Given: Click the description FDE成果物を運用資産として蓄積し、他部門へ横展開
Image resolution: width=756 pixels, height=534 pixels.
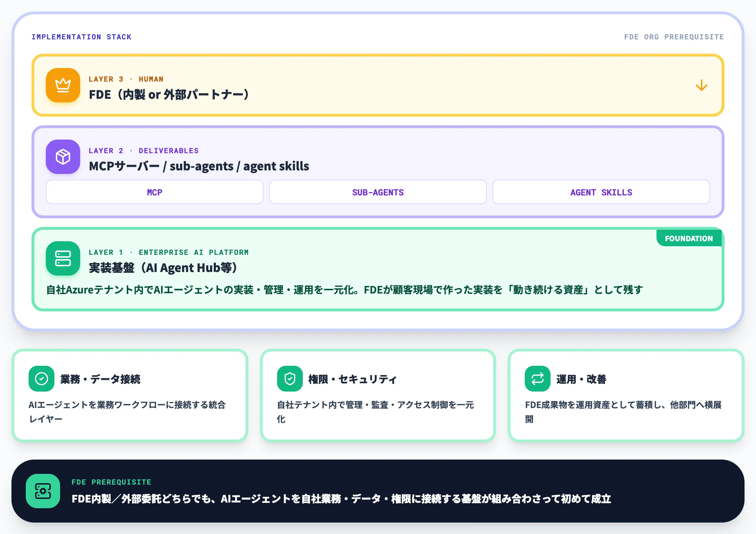Looking at the screenshot, I should [x=623, y=412].
